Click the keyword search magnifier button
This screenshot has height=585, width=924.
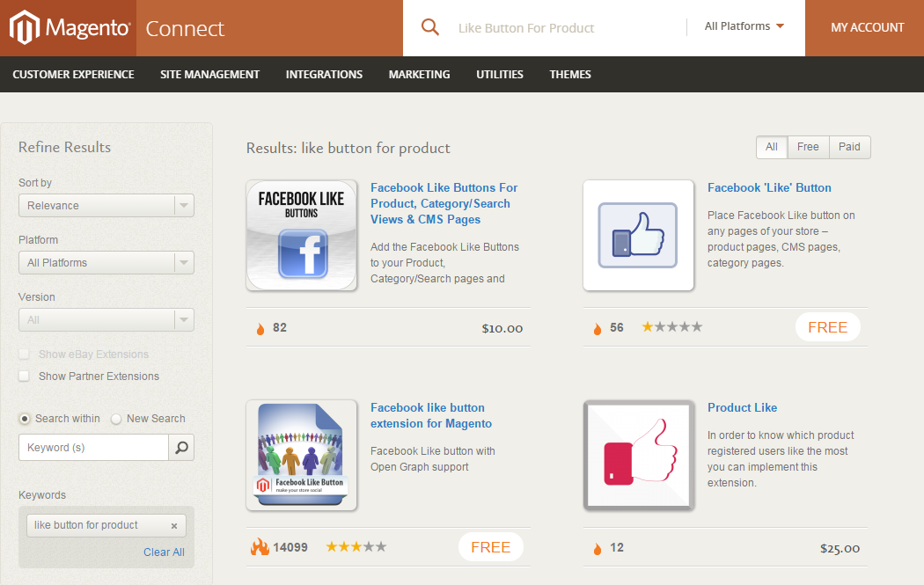tap(181, 448)
